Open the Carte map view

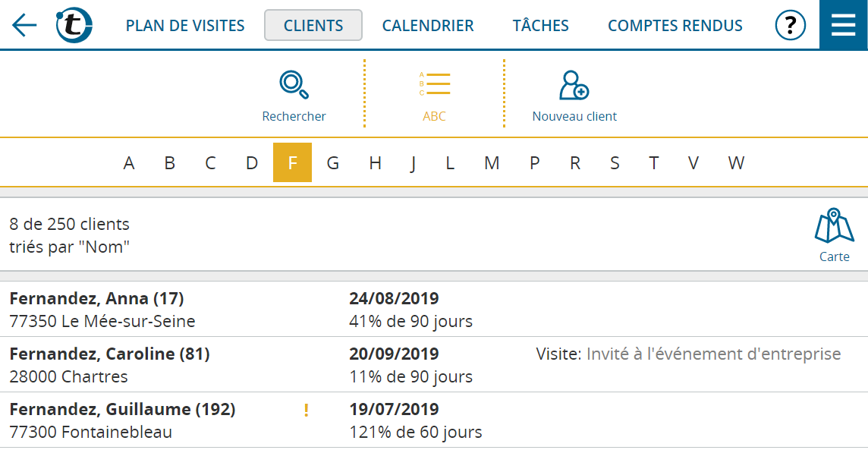pos(834,226)
